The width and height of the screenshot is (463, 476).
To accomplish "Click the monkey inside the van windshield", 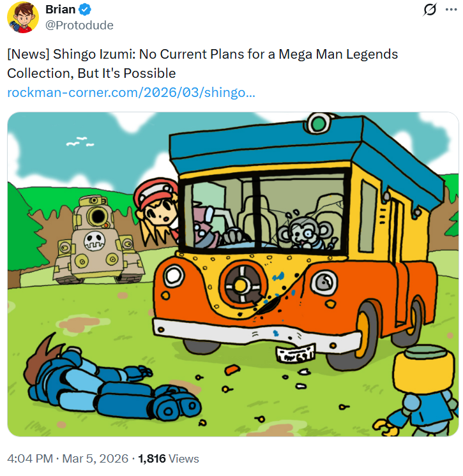I will (307, 232).
